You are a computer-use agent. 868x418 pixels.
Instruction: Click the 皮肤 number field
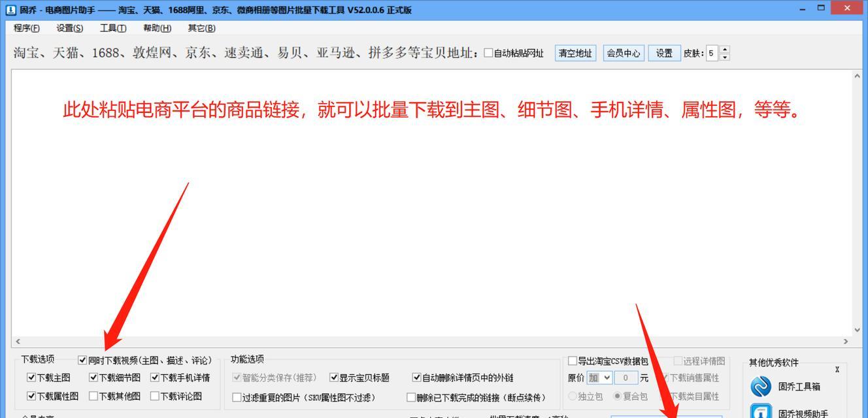[x=712, y=53]
